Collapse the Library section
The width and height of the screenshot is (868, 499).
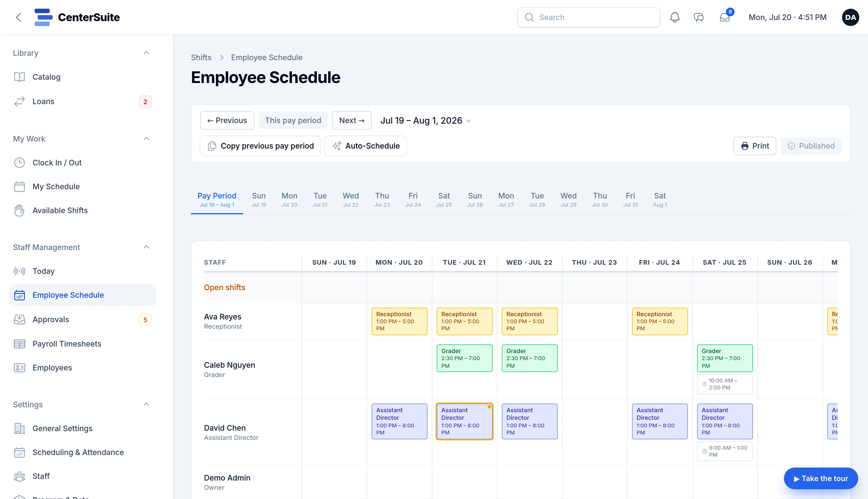click(x=146, y=53)
